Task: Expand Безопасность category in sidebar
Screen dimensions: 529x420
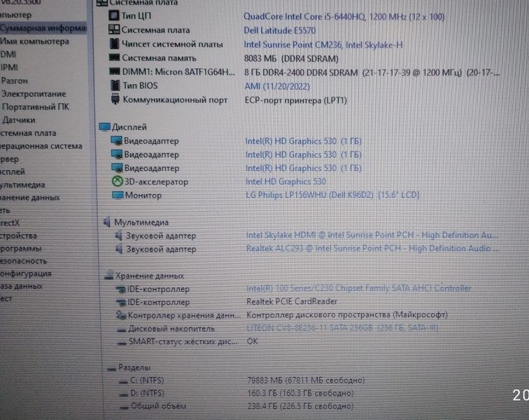Action: (23, 260)
